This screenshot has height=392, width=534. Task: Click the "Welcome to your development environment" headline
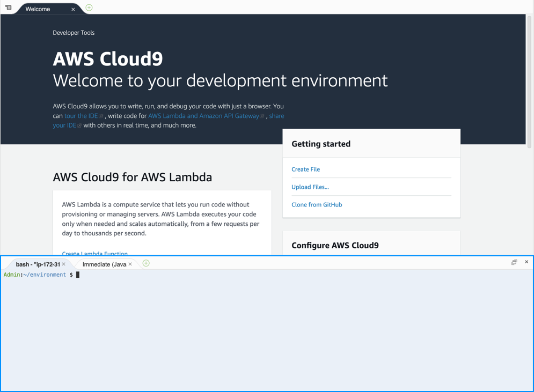(x=221, y=80)
